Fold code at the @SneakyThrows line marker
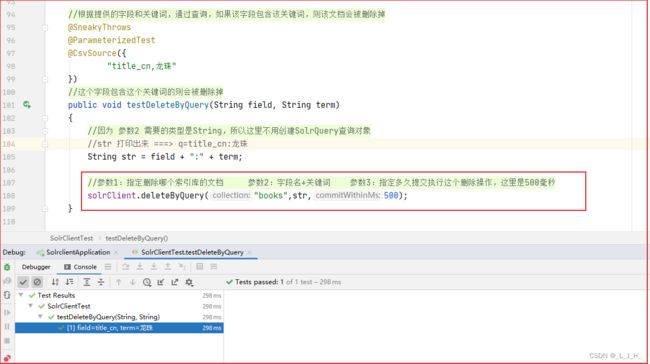Screen dimensions: 650x364 tap(45, 27)
